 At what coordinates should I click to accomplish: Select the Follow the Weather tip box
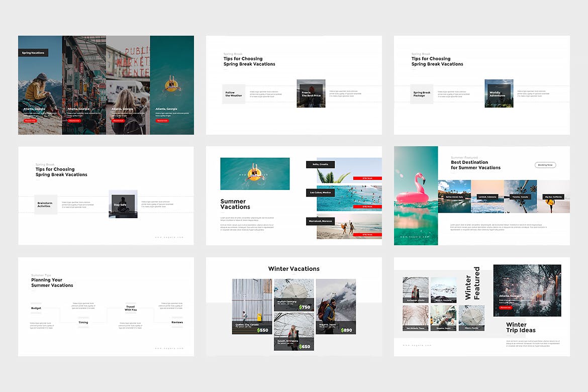coord(234,94)
